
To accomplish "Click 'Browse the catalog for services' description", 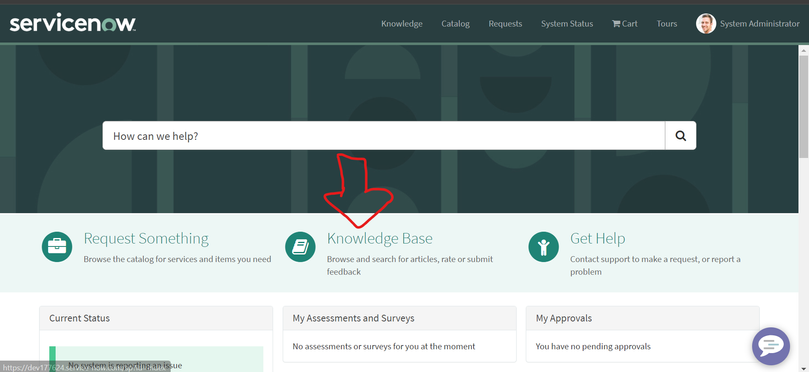I will click(x=177, y=259).
